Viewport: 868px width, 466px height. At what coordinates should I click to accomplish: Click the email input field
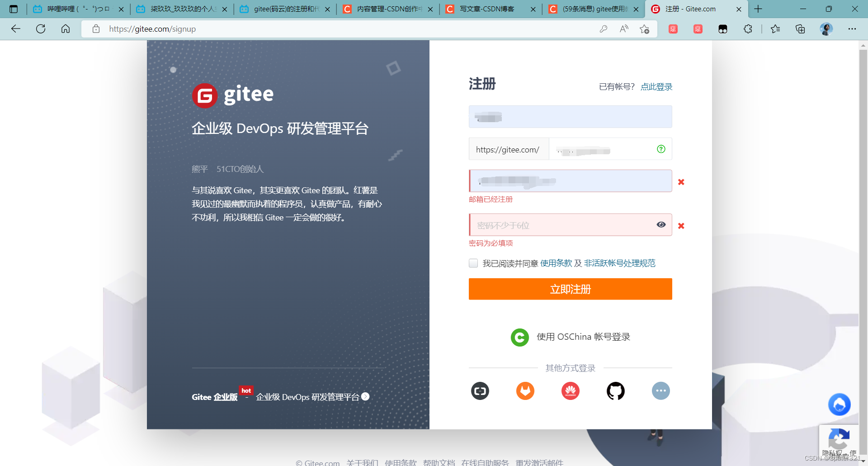tap(571, 181)
